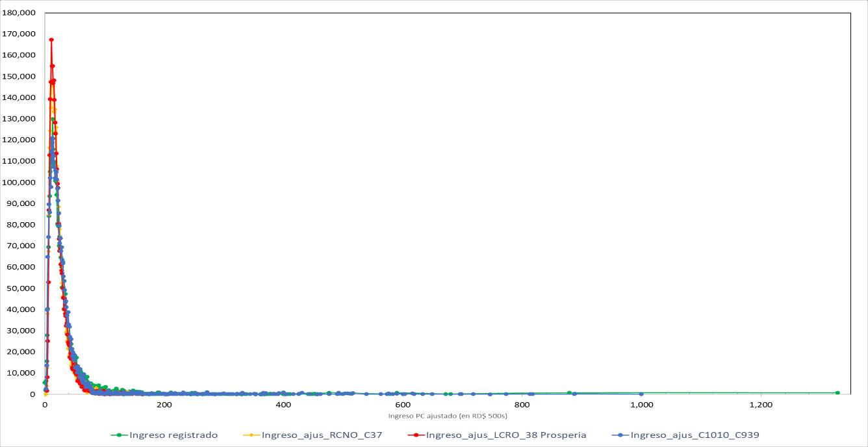The image size is (868, 447).
Task: Click the y-axis label 170,000
Action: tap(18, 34)
